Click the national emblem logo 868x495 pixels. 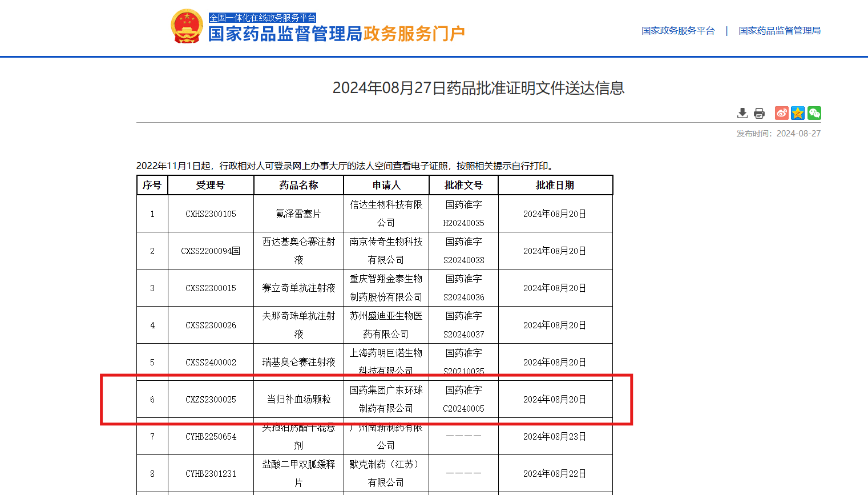(187, 26)
